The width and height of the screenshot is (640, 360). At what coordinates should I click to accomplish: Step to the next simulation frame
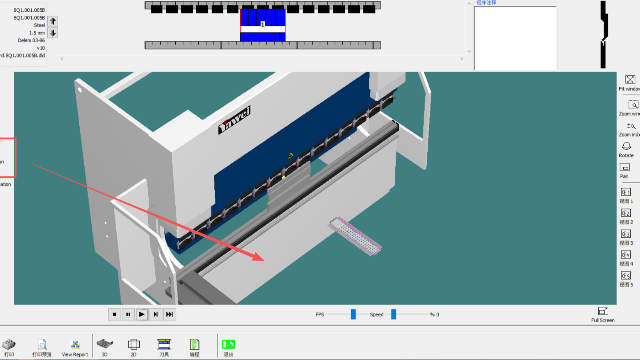point(156,315)
